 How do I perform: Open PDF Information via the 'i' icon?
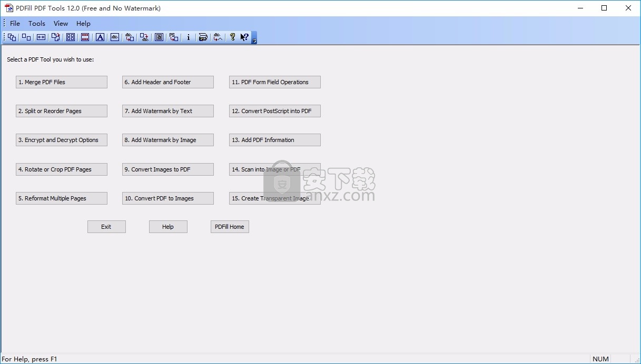tap(188, 37)
